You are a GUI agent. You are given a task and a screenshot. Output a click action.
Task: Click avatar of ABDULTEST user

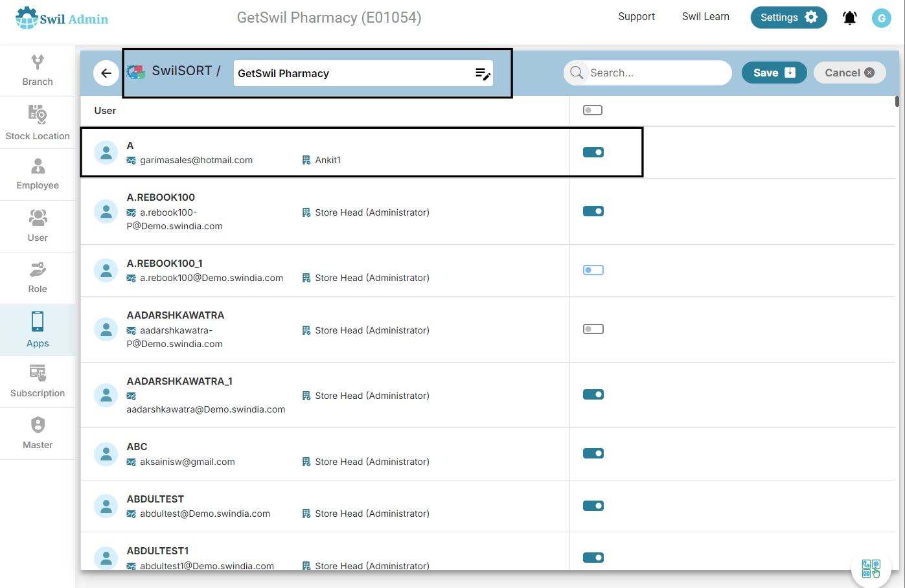coord(106,506)
